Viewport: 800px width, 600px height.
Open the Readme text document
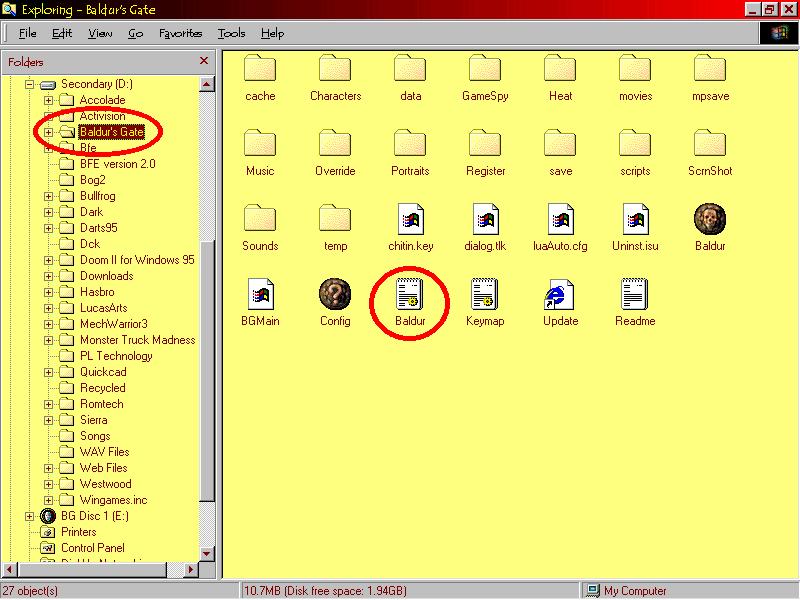[x=635, y=295]
